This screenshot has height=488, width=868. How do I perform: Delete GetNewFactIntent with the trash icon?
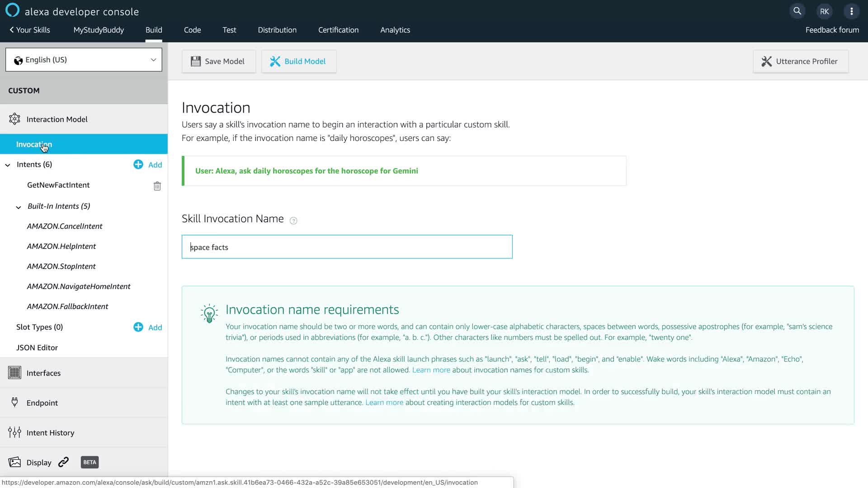[157, 186]
